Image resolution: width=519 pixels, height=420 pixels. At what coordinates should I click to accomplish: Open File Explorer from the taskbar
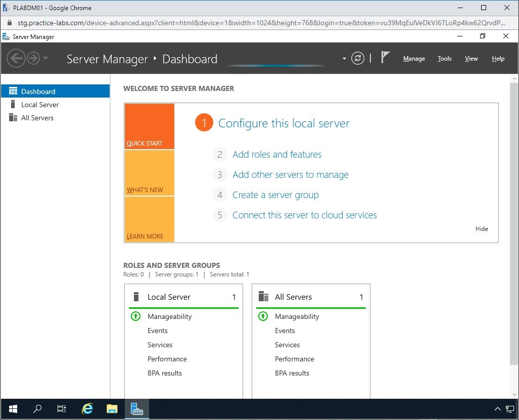coord(112,409)
